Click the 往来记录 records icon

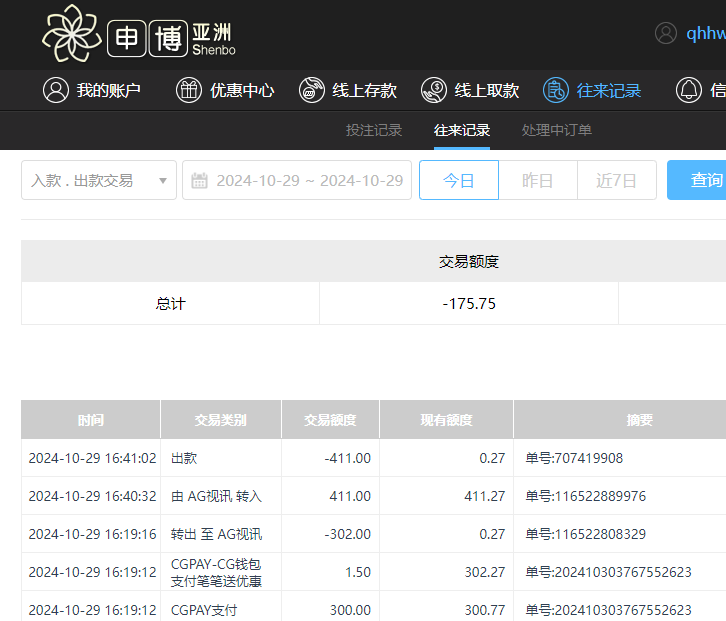point(556,90)
